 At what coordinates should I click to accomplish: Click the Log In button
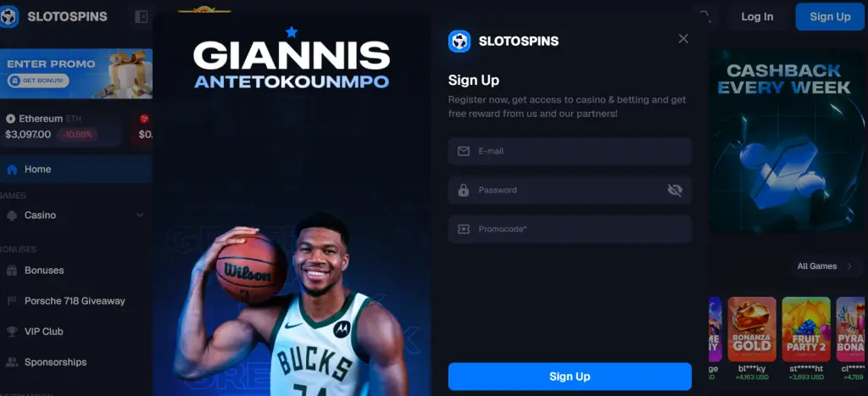[x=757, y=17]
